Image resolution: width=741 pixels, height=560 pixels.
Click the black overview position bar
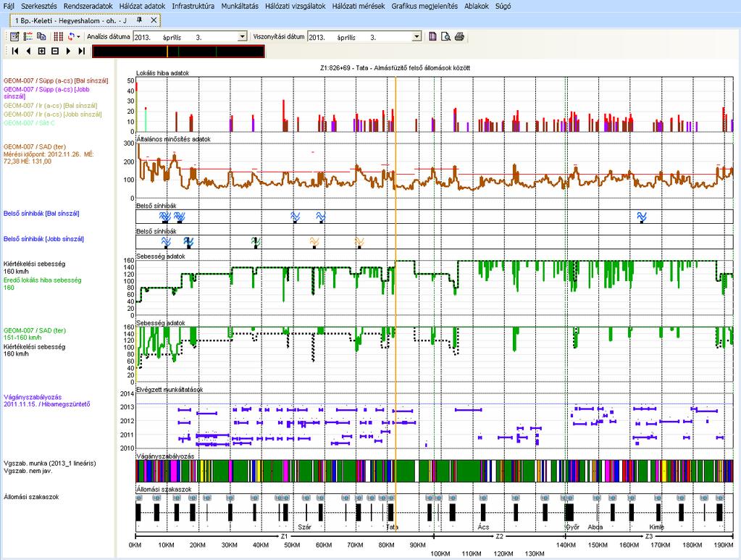(x=178, y=51)
